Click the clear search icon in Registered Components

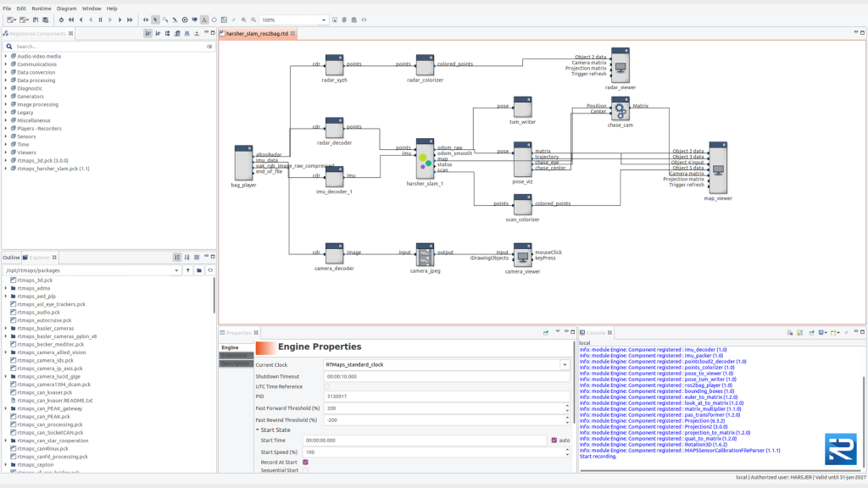209,47
